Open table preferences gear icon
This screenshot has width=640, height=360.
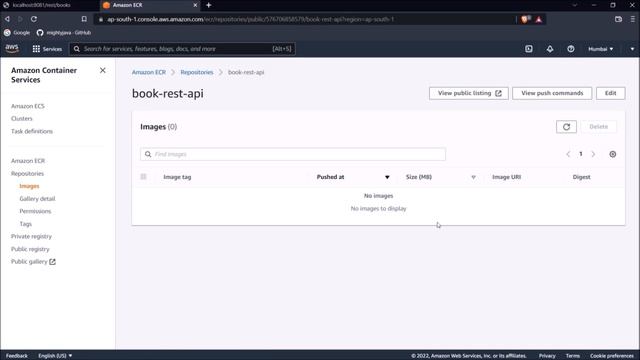pyautogui.click(x=613, y=154)
